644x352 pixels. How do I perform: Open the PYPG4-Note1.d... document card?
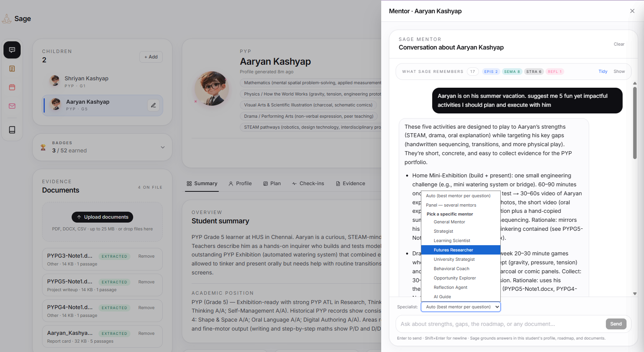[x=102, y=311]
